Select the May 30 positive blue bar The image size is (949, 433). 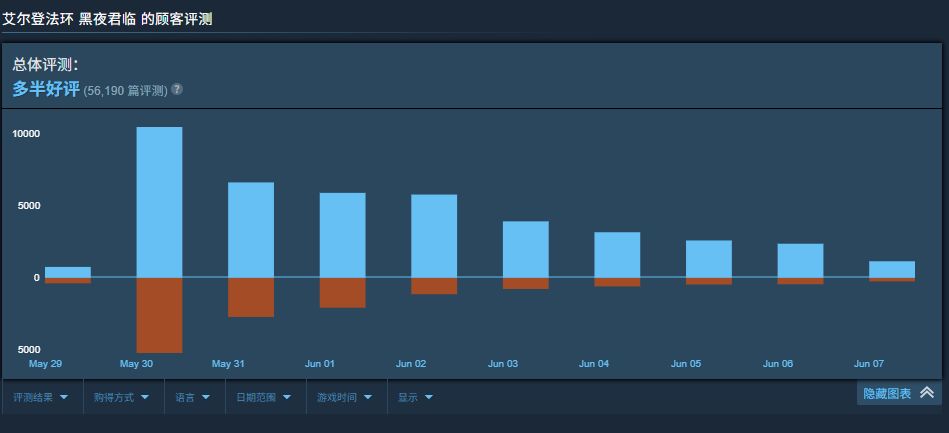(159, 202)
